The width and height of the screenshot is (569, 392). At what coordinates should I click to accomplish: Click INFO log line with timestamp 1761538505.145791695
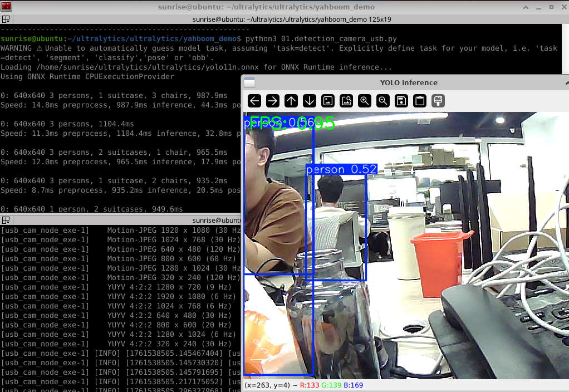(120, 372)
